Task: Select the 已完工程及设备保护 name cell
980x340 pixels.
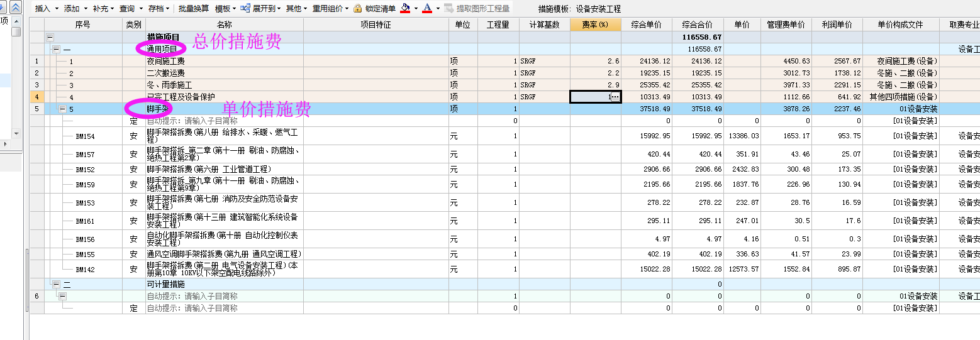Action: click(x=225, y=97)
